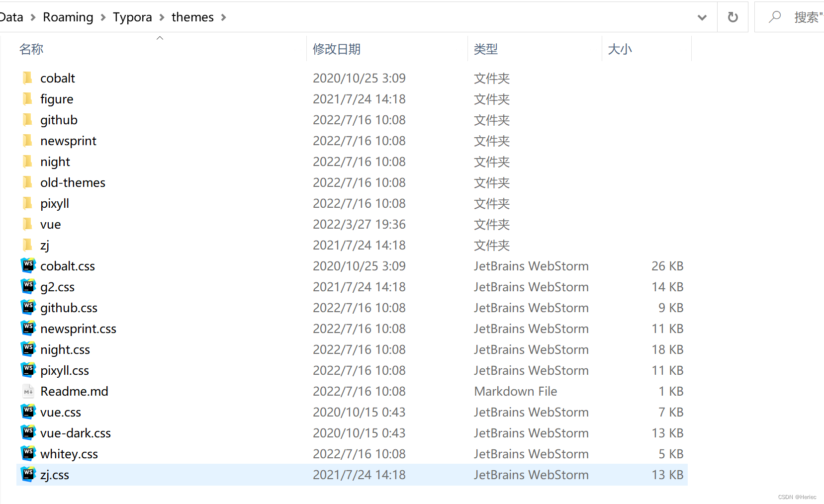Screen dimensions: 824x504
Task: Select the vue.css file name
Action: [x=61, y=412]
